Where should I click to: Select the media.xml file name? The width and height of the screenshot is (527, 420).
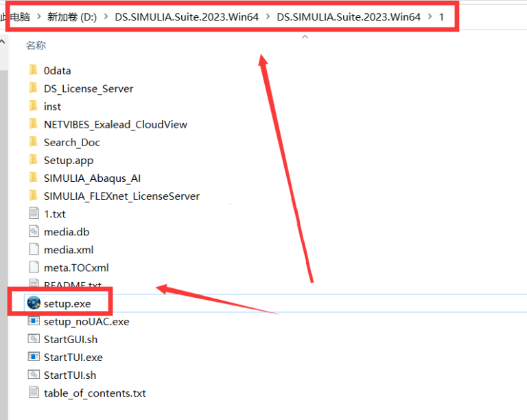69,250
